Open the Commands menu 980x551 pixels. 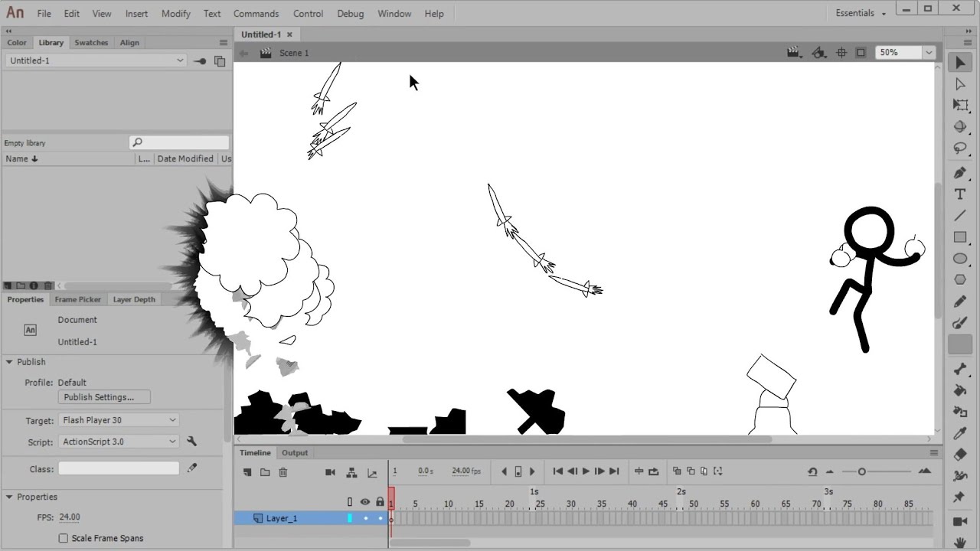pos(256,13)
